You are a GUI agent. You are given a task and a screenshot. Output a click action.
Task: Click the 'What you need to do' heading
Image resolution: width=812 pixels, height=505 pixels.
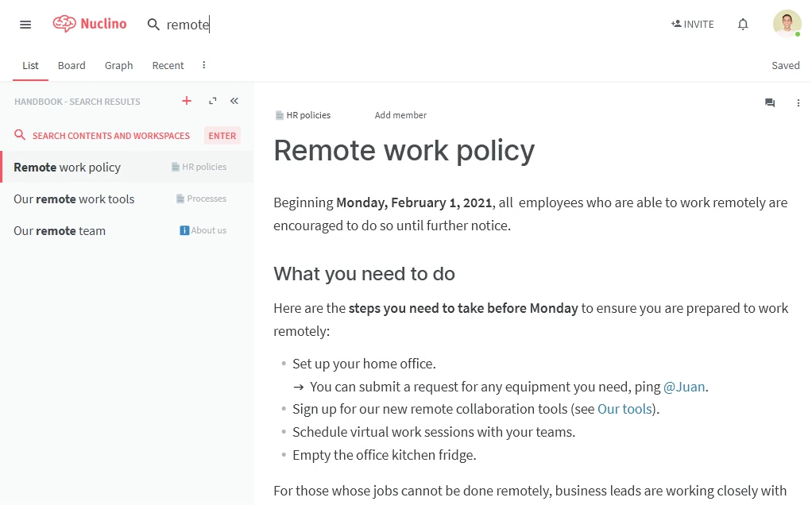[364, 274]
